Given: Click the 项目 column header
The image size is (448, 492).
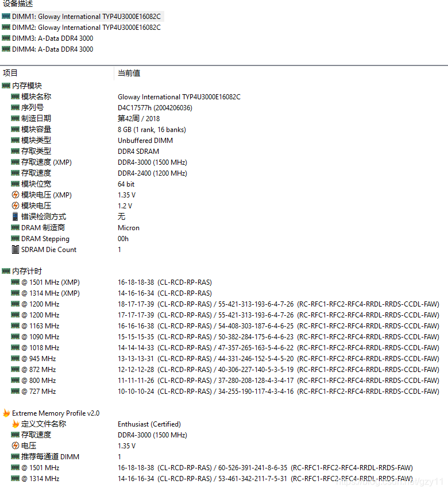Looking at the screenshot, I should click(10, 73).
